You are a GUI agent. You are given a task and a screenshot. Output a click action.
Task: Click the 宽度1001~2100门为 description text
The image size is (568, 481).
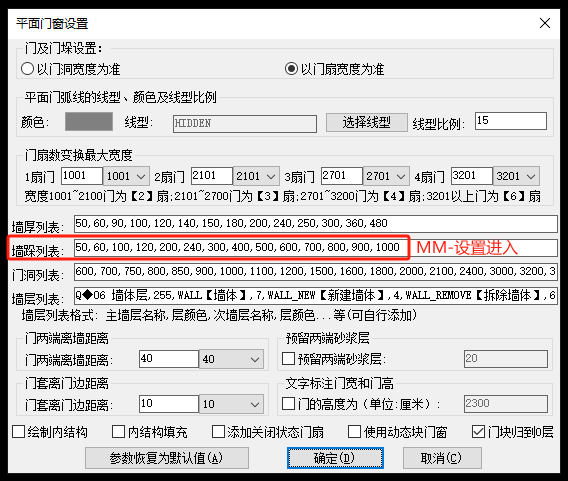(x=282, y=196)
